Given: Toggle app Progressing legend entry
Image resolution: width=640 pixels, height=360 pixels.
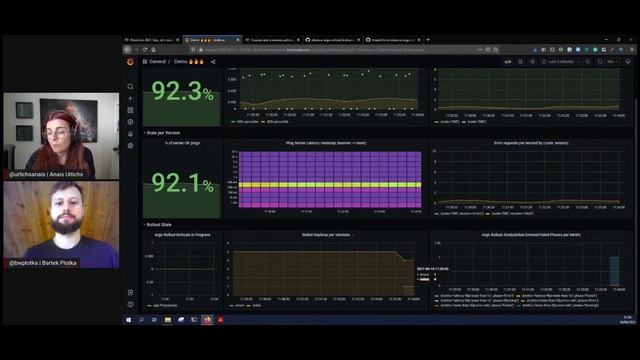Looking at the screenshot, I should pyautogui.click(x=162, y=305).
